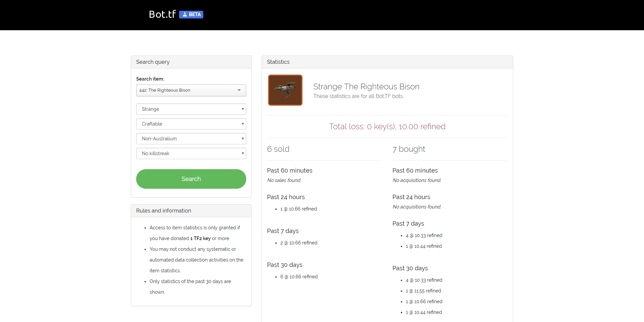Click the Search item label
Viewport: 644px width, 322px height.
pos(150,79)
